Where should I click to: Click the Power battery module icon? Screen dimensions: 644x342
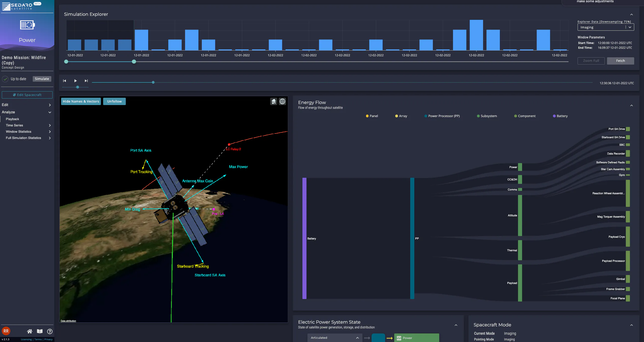[27, 25]
